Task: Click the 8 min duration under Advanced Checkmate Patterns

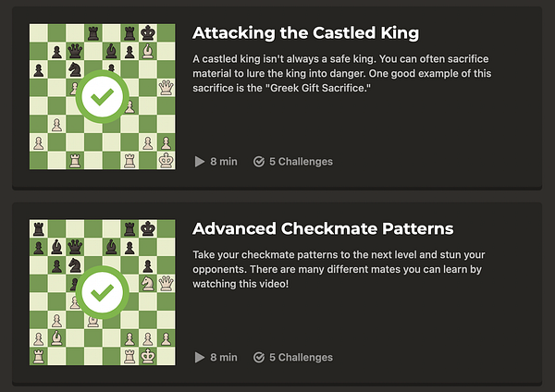Action: point(224,357)
